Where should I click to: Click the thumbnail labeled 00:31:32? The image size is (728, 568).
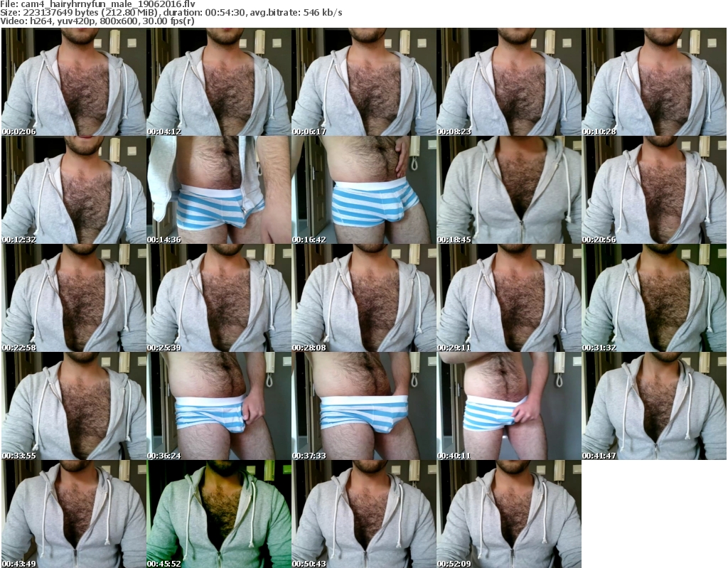point(654,298)
